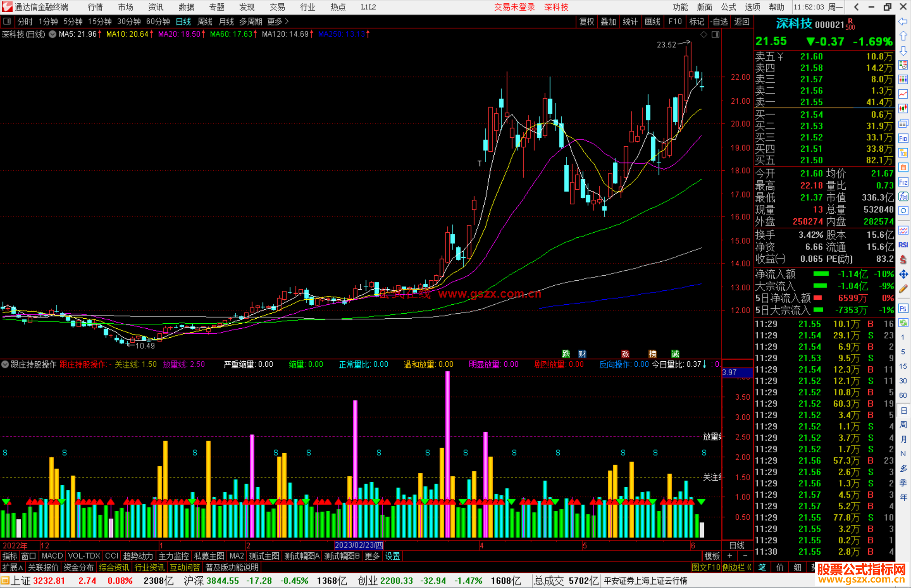Switch to weekly period 周 in sidebar
This screenshot has height=588, width=911.
(903, 425)
